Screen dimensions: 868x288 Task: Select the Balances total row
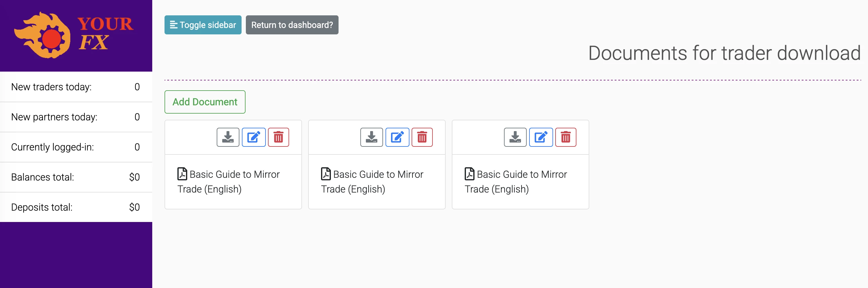(76, 177)
